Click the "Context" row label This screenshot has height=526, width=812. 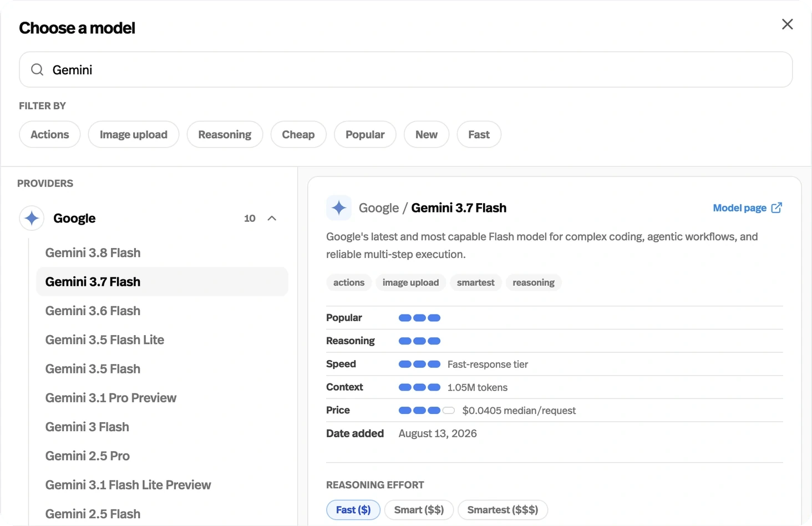[x=344, y=387]
